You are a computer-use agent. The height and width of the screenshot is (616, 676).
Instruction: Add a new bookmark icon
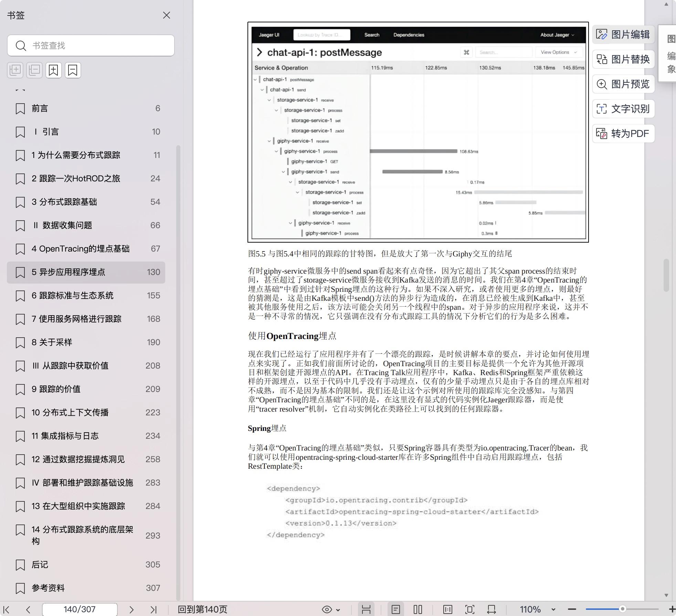[54, 70]
